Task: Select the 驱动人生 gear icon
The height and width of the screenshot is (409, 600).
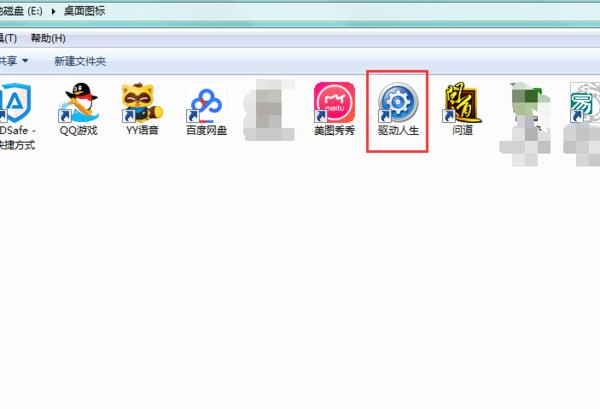Action: (x=398, y=103)
